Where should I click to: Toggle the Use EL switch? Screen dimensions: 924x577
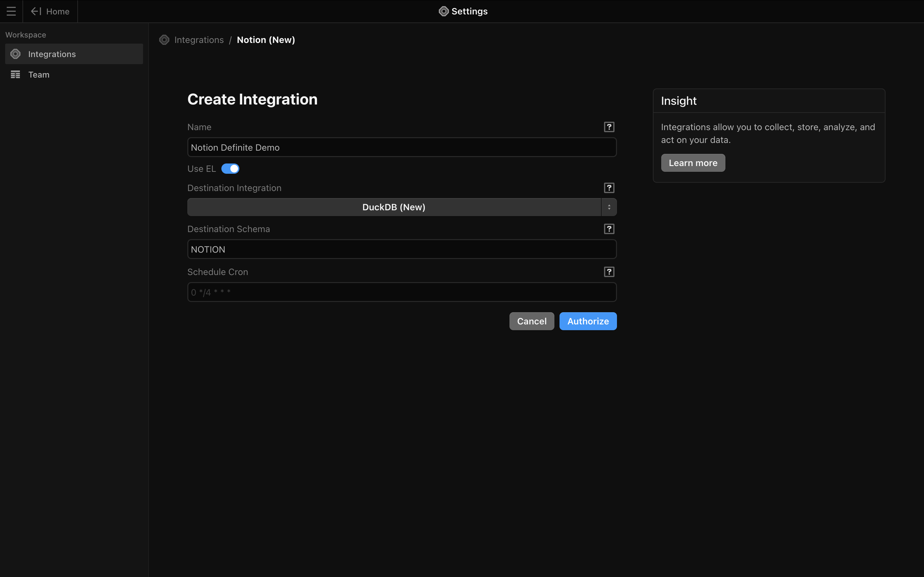(230, 169)
